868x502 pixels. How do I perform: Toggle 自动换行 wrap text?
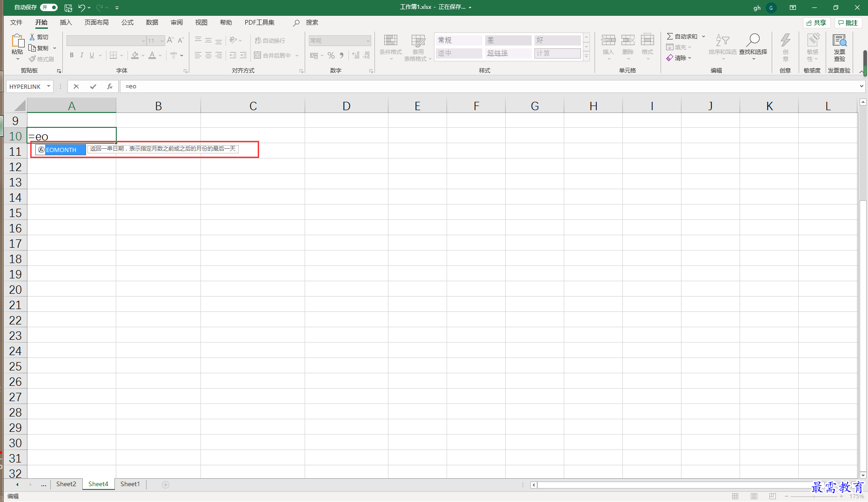coord(270,40)
